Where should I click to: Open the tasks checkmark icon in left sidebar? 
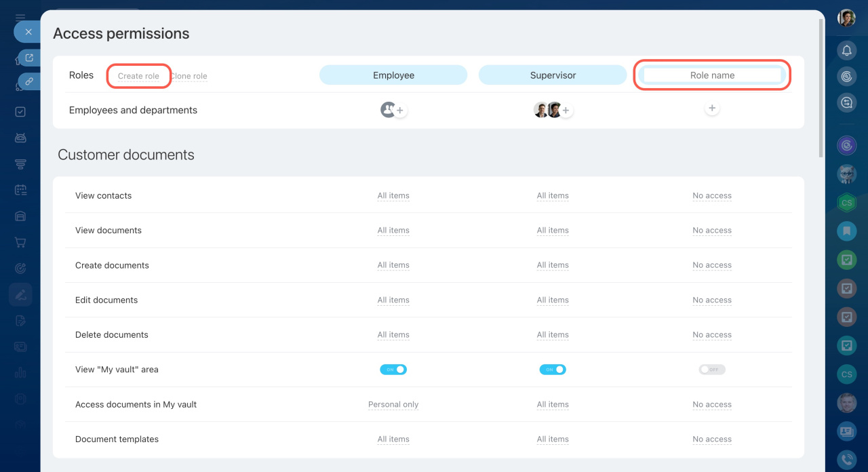[x=20, y=112]
